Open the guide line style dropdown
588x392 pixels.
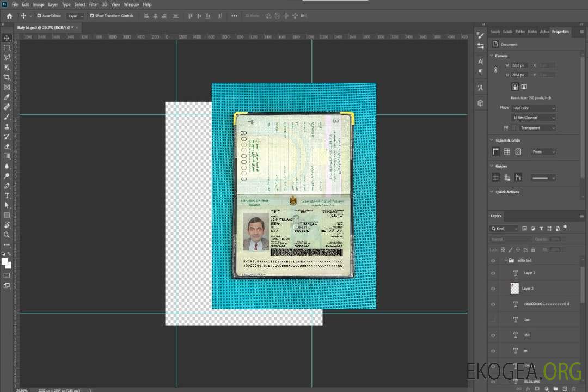pos(543,178)
